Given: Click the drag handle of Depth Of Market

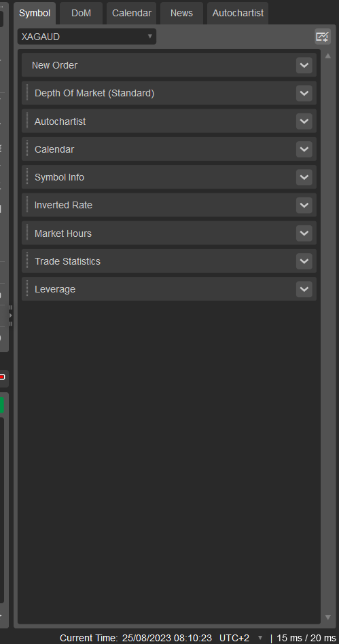Looking at the screenshot, I should 27,93.
